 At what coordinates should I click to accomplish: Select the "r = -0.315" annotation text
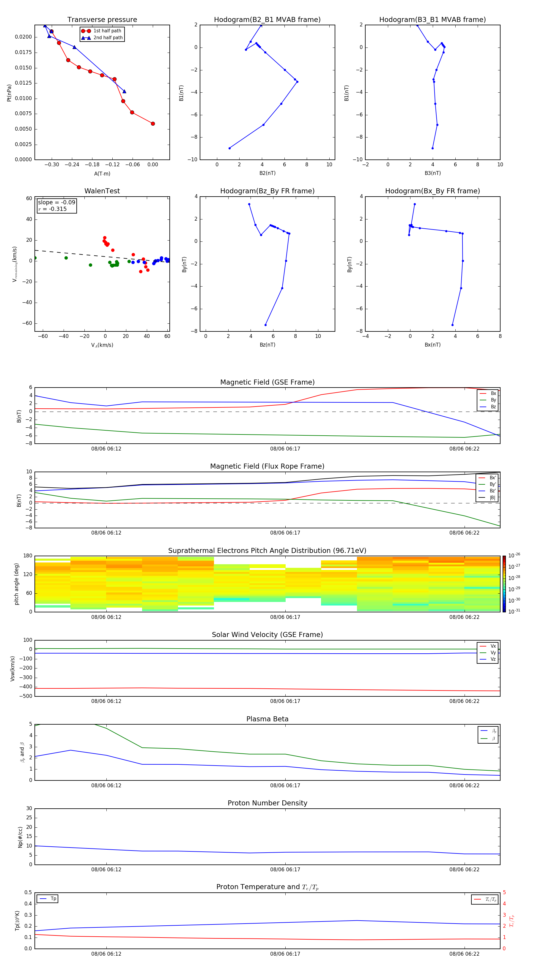tap(53, 209)
